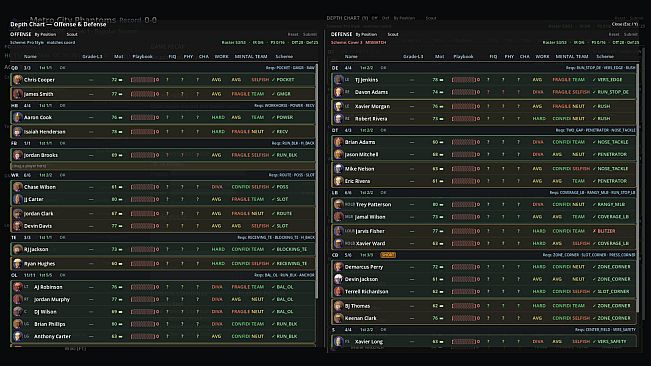Viewport: 651px width, 366px height.
Task: Submit the Defense depth chart
Action: click(x=631, y=34)
